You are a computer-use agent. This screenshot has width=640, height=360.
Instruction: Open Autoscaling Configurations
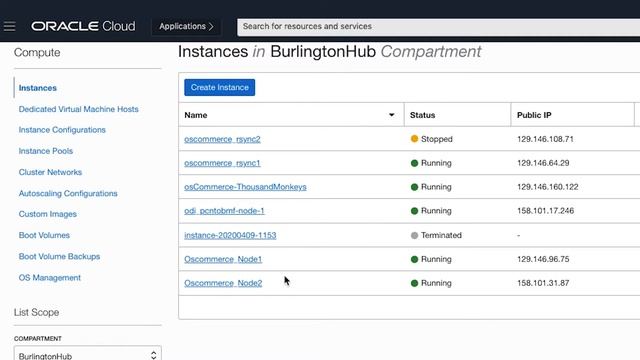[x=68, y=193]
